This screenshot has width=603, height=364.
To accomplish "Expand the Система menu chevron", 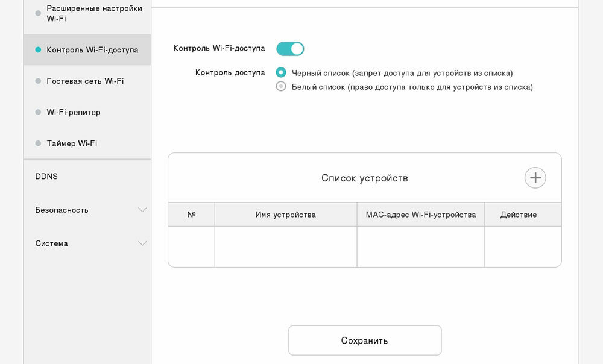I will click(x=142, y=243).
